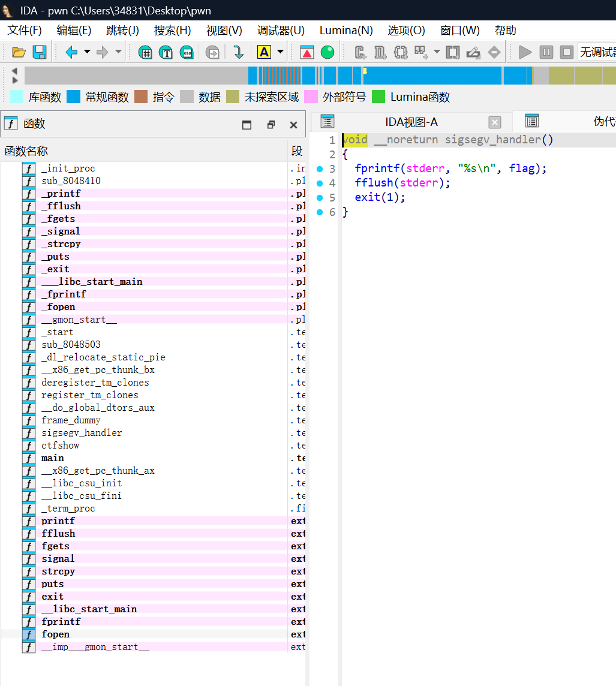Open the 视图(V) menu

pyautogui.click(x=224, y=31)
